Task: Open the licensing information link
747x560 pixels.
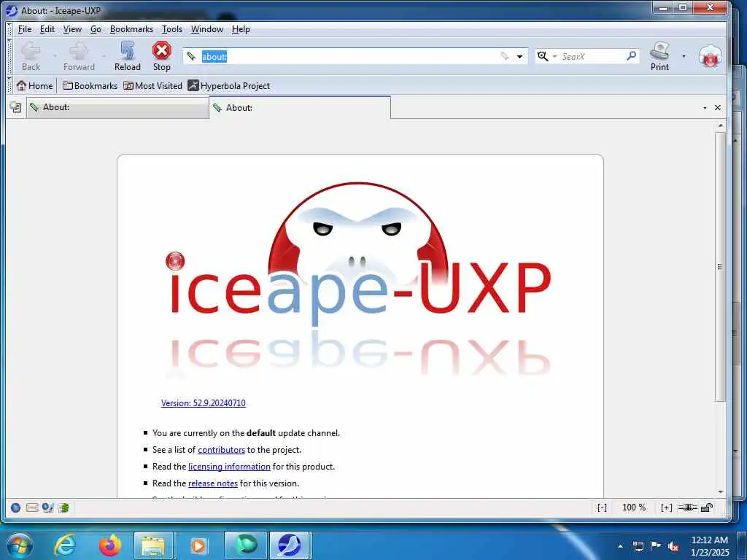Action: tap(229, 467)
